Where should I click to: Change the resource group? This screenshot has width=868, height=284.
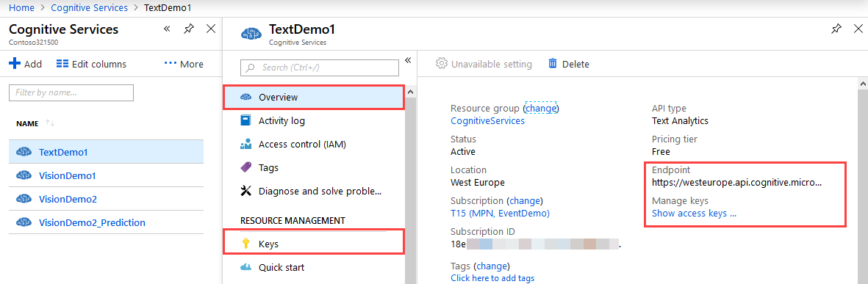click(541, 109)
